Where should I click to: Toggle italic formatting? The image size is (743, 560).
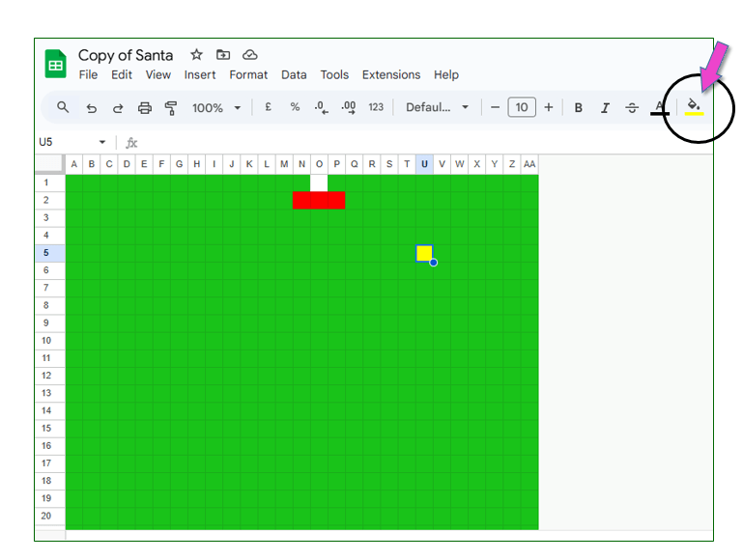click(x=606, y=108)
